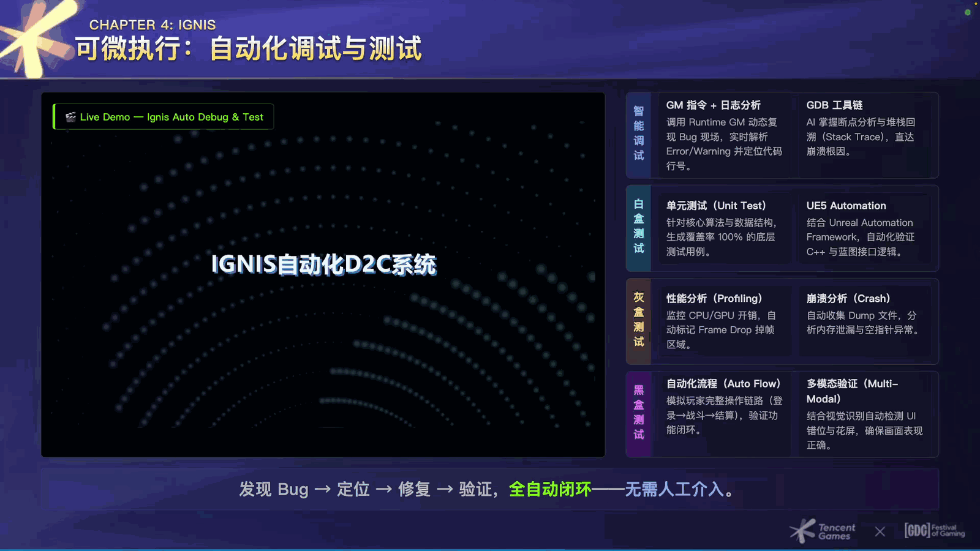Image resolution: width=980 pixels, height=551 pixels.
Task: Open the 单元测试 (Unit Test) card
Action: (x=724, y=228)
